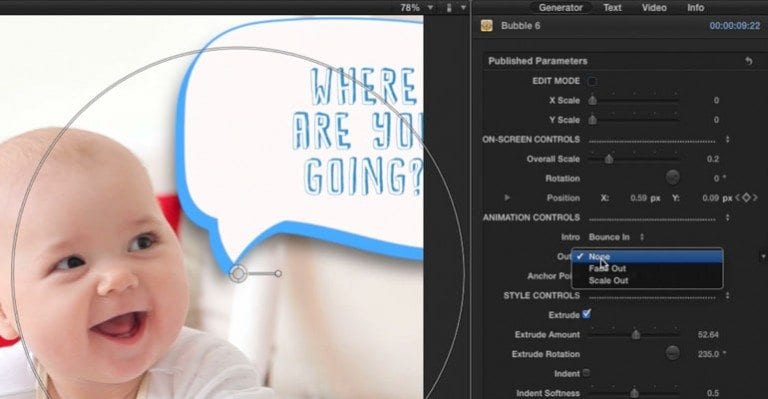768x399 pixels.
Task: Jump to the next Position keyframe arrow
Action: click(x=755, y=198)
